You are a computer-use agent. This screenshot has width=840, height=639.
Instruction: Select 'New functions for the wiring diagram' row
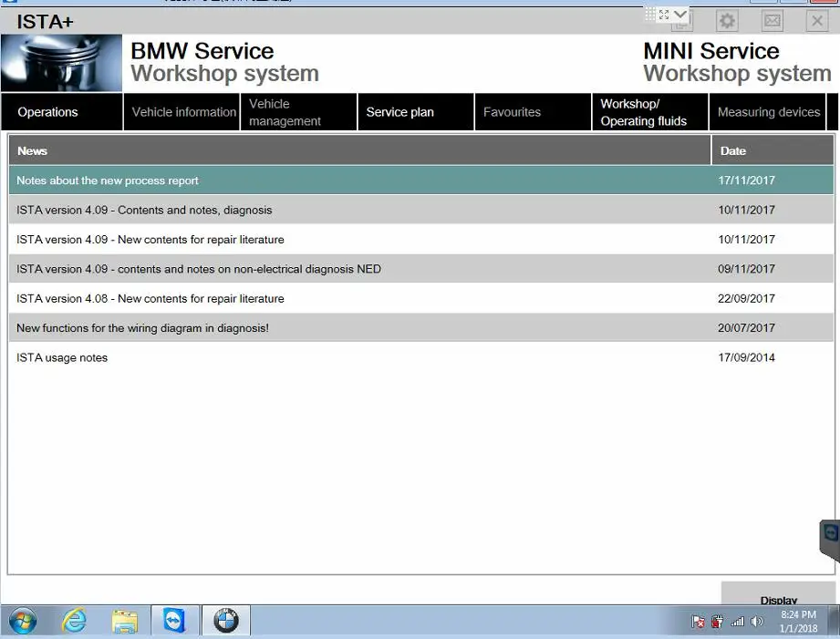pyautogui.click(x=421, y=328)
